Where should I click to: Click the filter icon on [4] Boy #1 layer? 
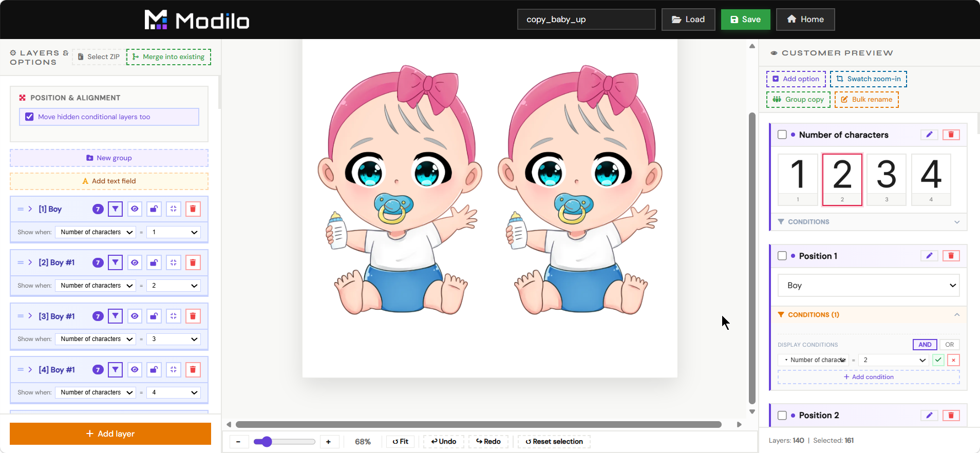coord(116,369)
